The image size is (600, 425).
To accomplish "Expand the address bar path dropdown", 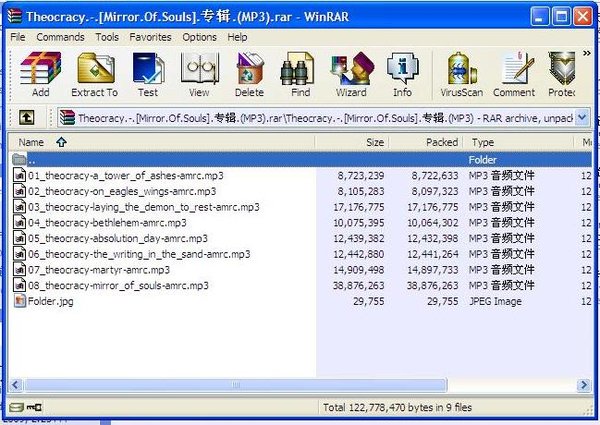I will (582, 117).
